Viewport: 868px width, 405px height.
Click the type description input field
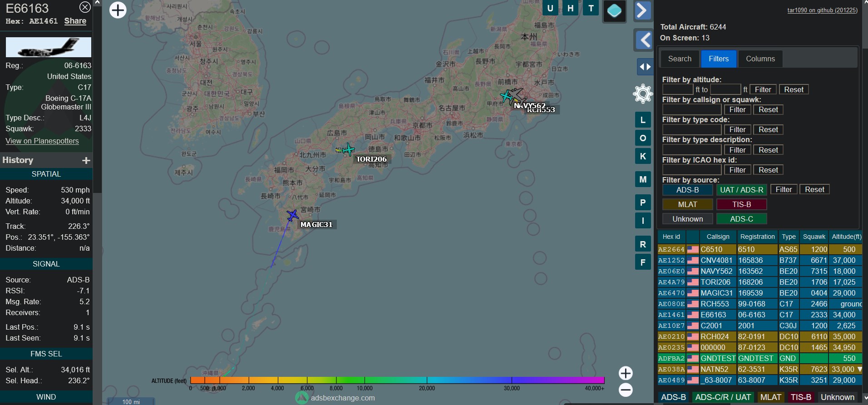pos(692,150)
